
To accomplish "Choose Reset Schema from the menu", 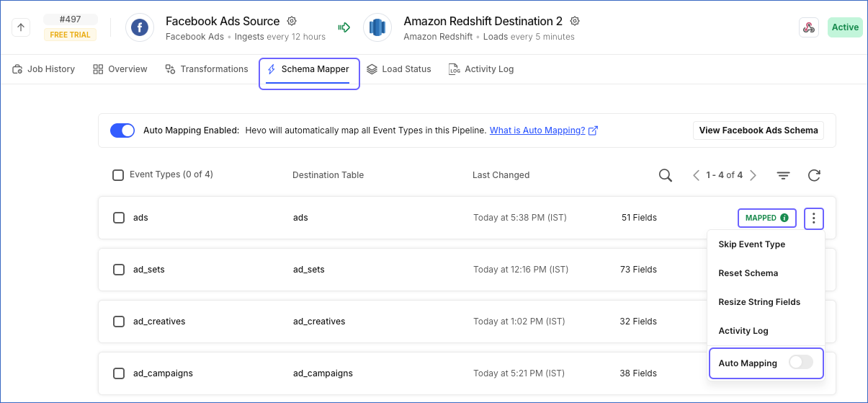I will coord(748,273).
